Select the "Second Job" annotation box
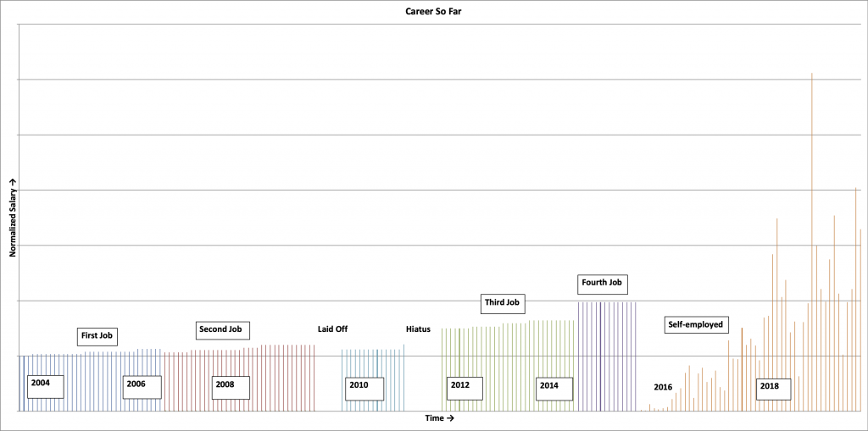 pyautogui.click(x=223, y=330)
